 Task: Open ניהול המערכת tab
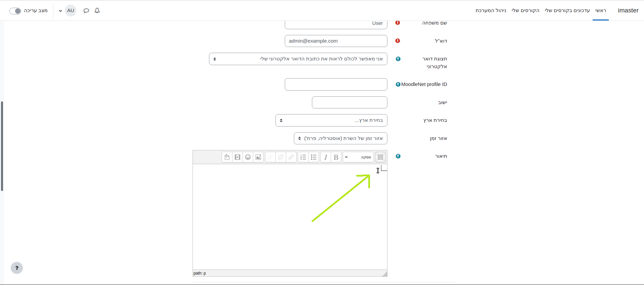click(x=491, y=10)
